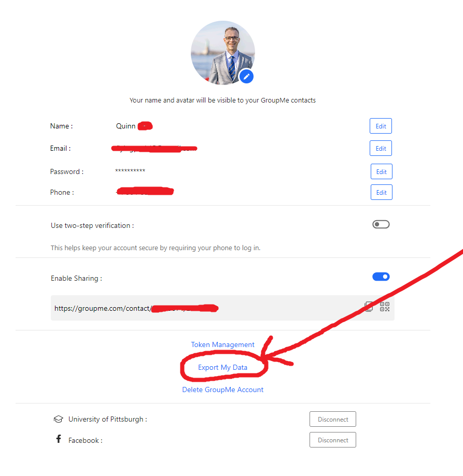Image resolution: width=463 pixels, height=476 pixels.
Task: Copy the contact share link with copy icon
Action: click(x=369, y=307)
